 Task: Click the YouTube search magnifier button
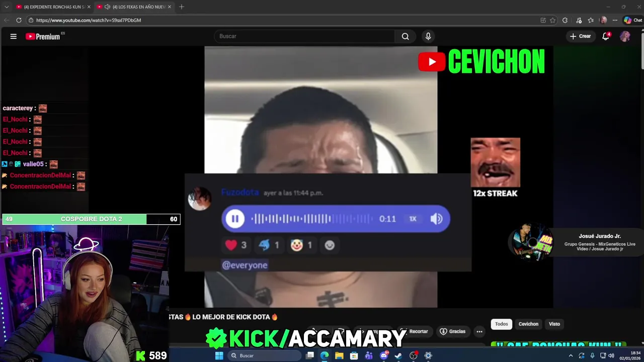(x=405, y=36)
